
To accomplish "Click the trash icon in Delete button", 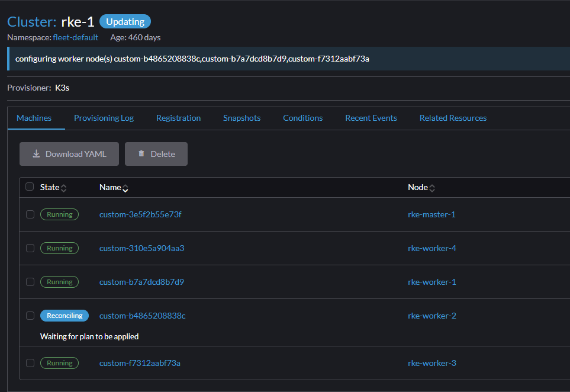I will [x=141, y=154].
